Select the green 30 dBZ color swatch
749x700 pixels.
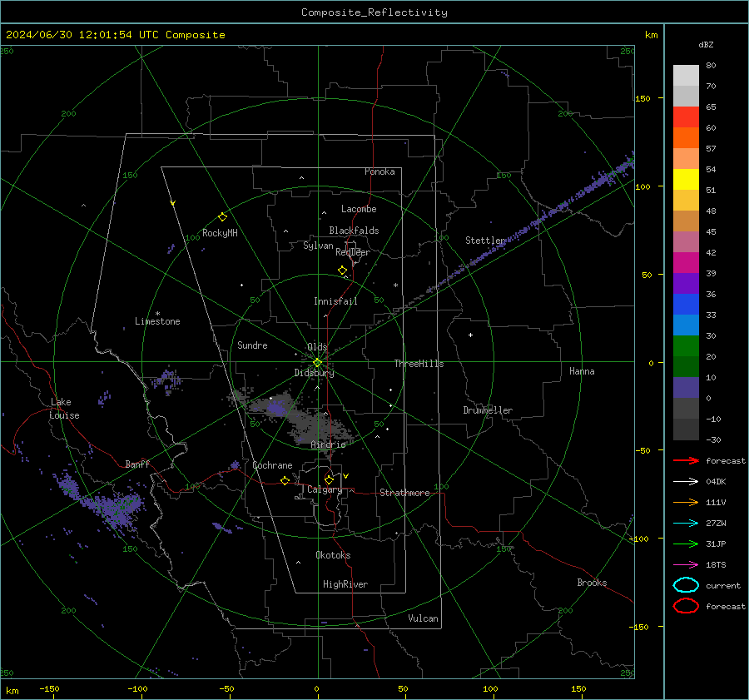coord(686,346)
